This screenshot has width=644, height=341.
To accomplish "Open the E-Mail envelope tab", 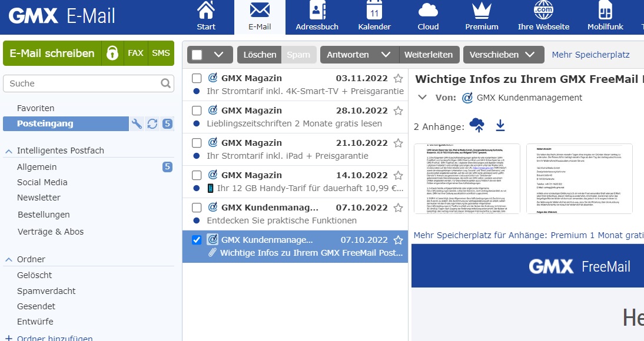I will click(x=260, y=16).
